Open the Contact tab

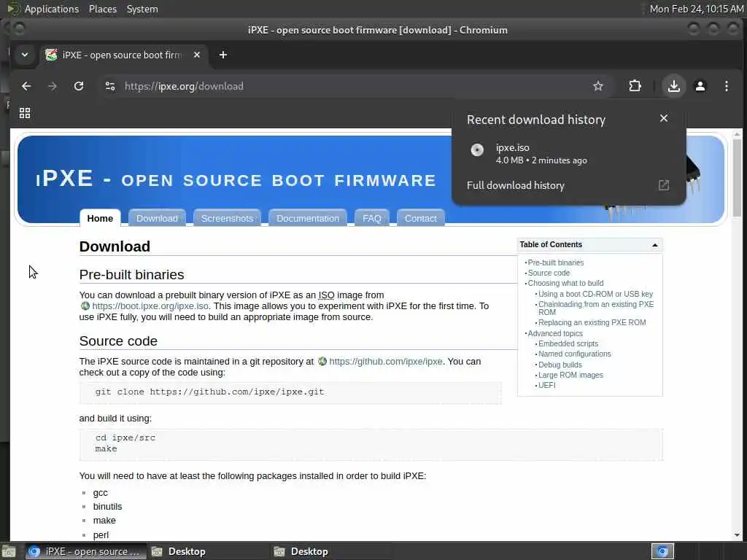420,218
